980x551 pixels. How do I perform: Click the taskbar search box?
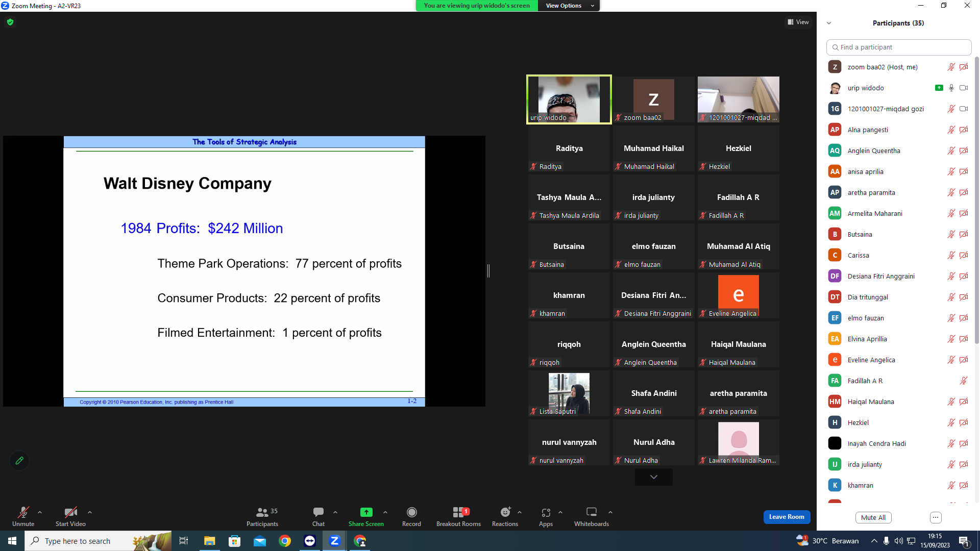98,541
